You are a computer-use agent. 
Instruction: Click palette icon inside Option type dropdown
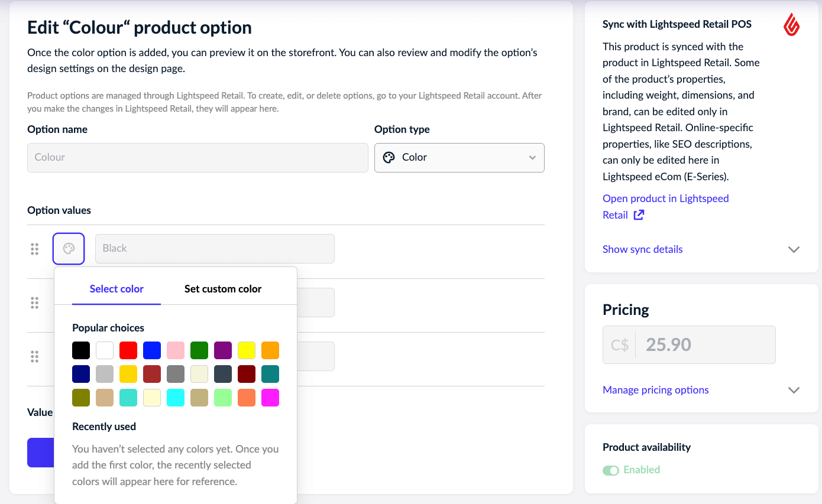[389, 157]
